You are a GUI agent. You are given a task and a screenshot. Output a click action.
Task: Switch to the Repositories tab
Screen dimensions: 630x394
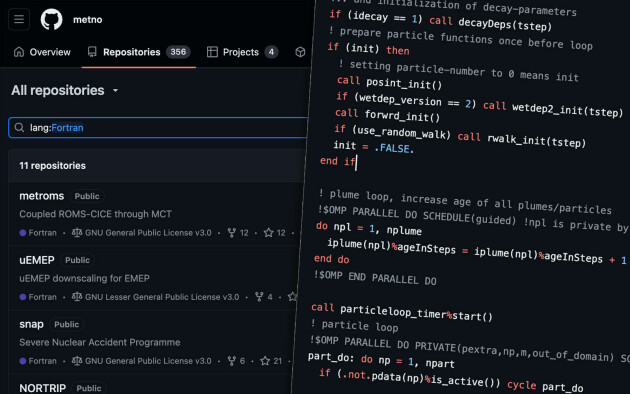[x=139, y=52]
